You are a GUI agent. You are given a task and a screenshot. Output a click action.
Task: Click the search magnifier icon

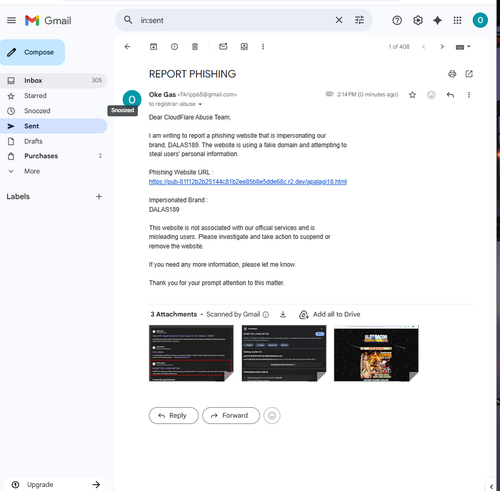pyautogui.click(x=128, y=20)
